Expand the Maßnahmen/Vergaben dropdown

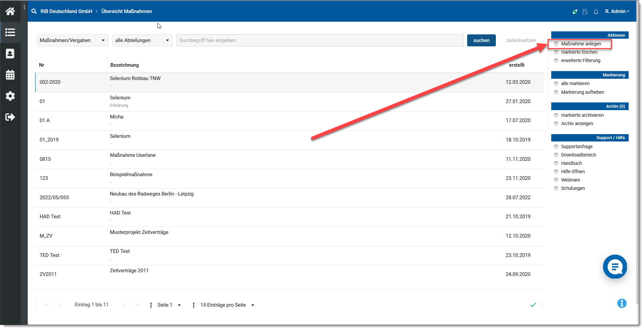[72, 40]
